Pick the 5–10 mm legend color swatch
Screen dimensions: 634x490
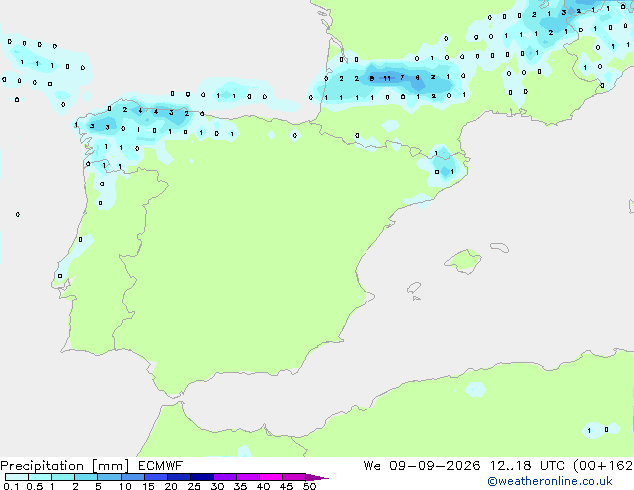point(109,477)
